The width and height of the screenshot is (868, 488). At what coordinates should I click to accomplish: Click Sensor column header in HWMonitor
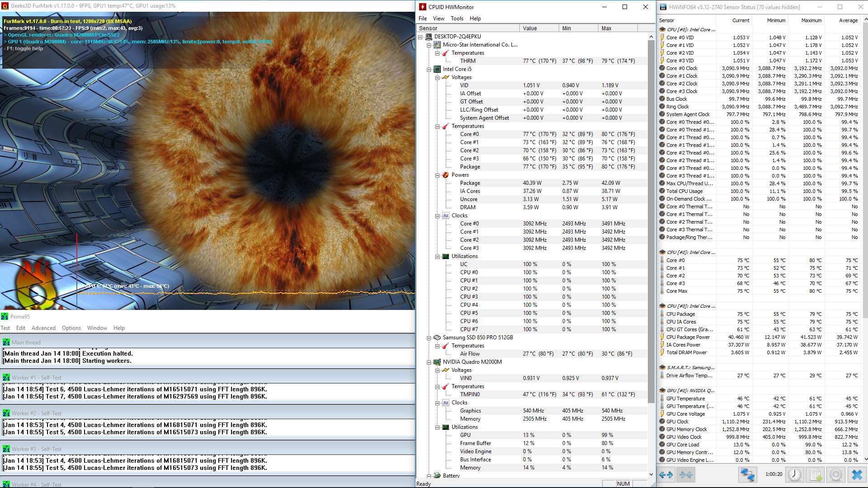468,28
